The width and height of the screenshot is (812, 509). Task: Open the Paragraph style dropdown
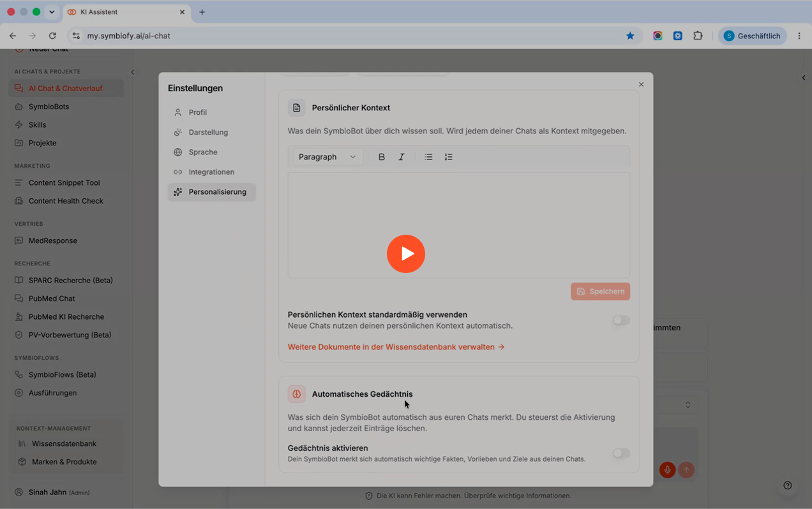pos(327,157)
